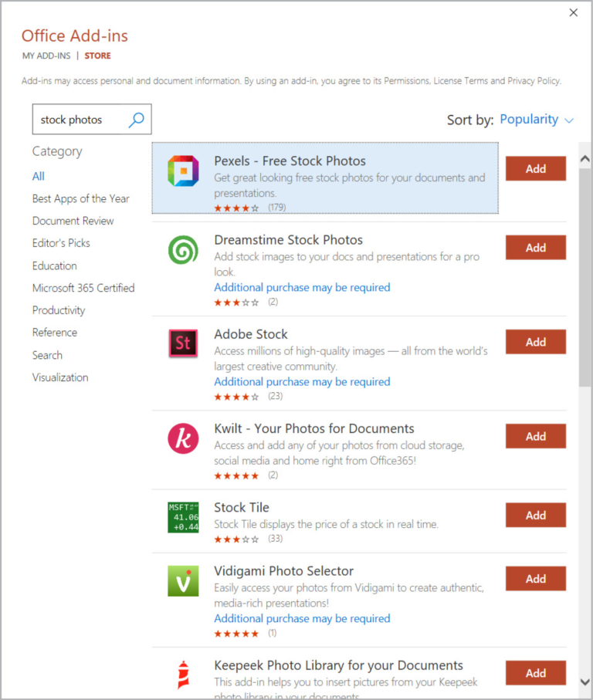Viewport: 593px width, 700px height.
Task: Select the STORE tab
Action: coord(97,56)
